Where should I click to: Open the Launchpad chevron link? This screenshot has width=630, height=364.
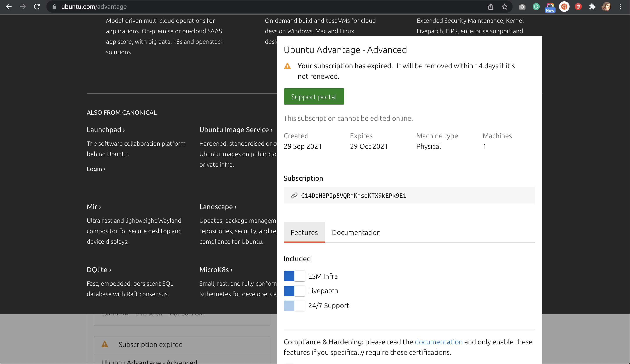106,129
